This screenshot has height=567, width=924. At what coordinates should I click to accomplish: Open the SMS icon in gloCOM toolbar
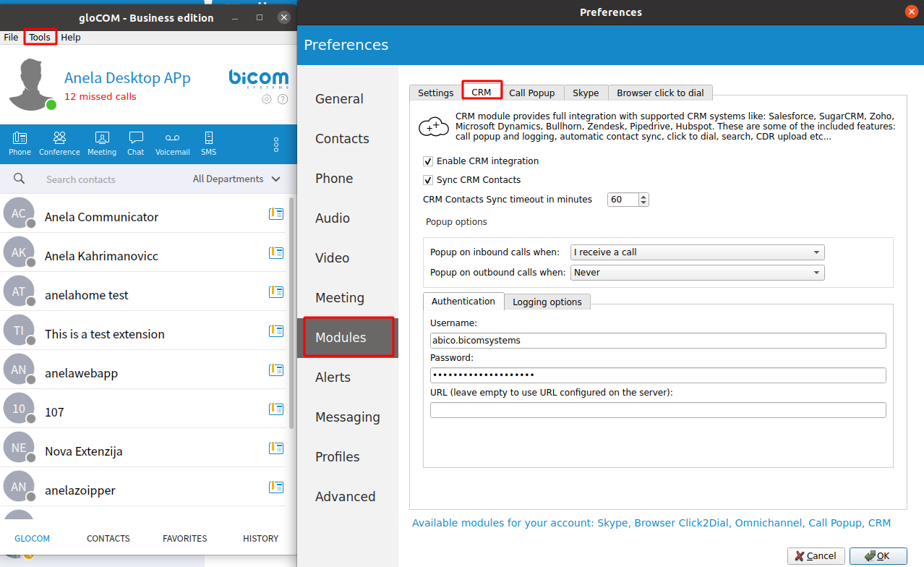pyautogui.click(x=208, y=143)
